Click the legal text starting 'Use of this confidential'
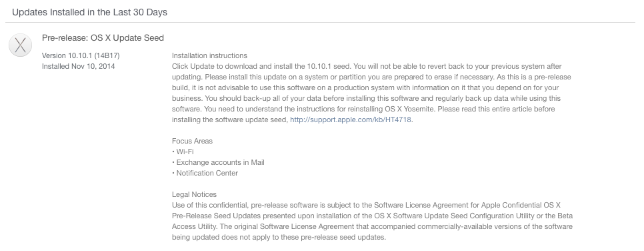 [x=372, y=222]
